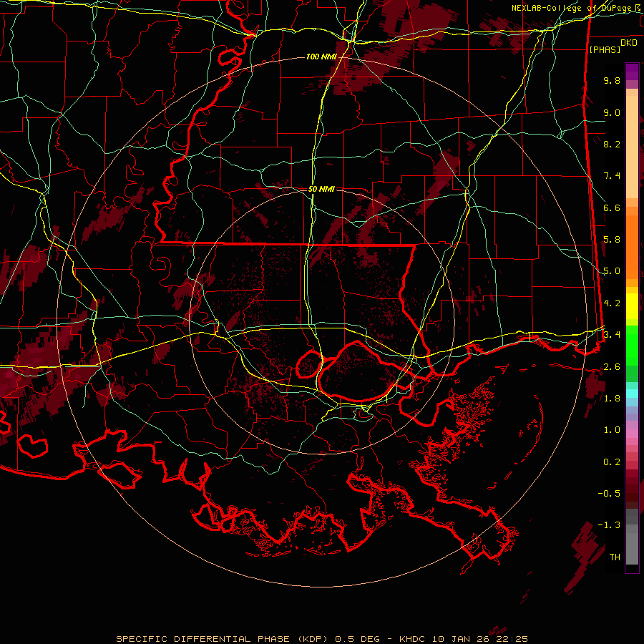Click the 1.8 scale value
Viewport: 644px width, 644px height.
pyautogui.click(x=612, y=399)
